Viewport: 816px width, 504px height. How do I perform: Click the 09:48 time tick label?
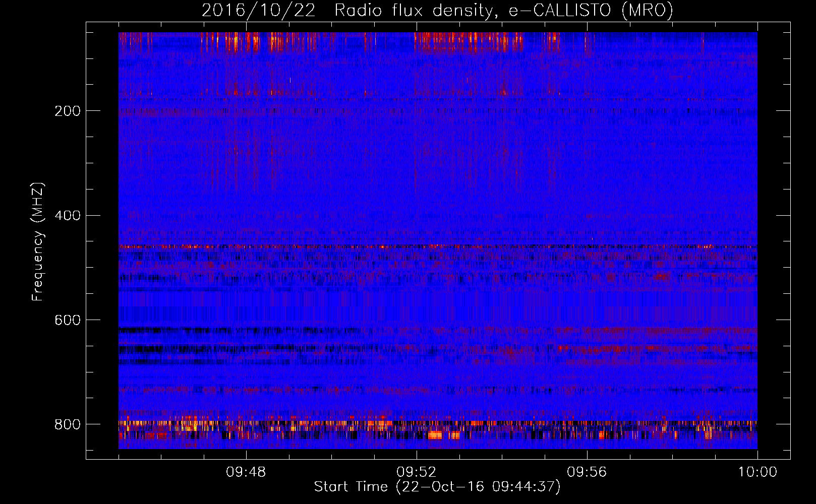[246, 472]
